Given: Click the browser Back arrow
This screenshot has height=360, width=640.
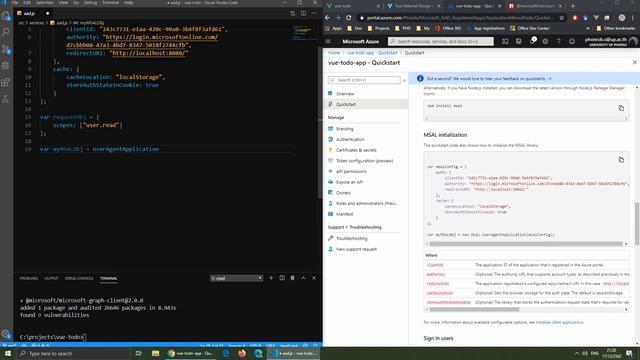Looking at the screenshot, I should coord(327,18).
